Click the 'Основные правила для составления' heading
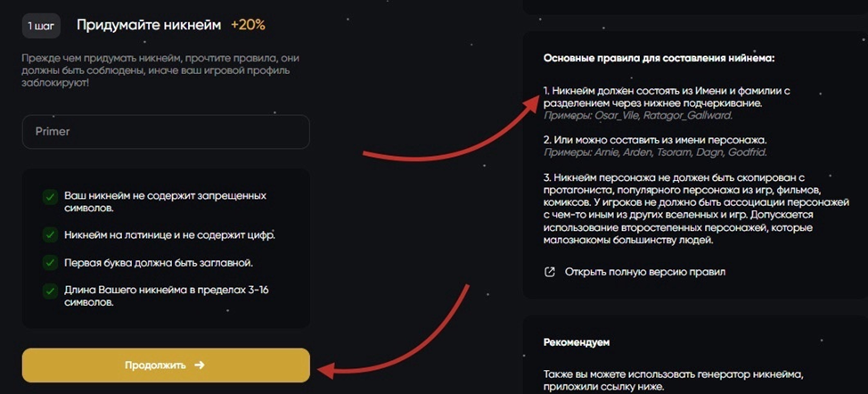The image size is (868, 394). (x=659, y=58)
